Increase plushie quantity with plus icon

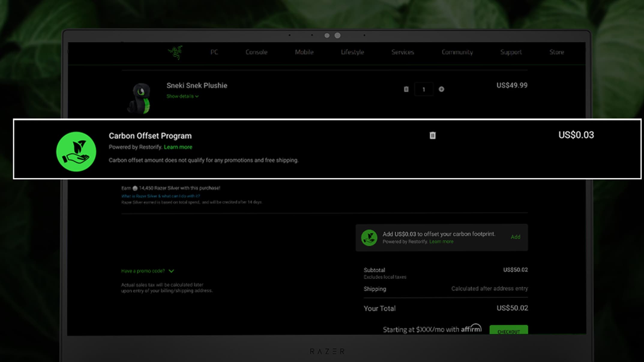(x=441, y=89)
